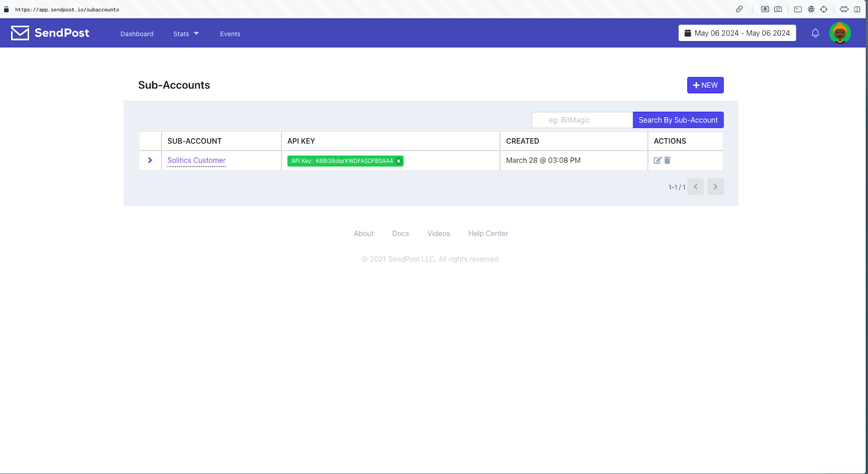Go to previous page of results
The height and width of the screenshot is (474, 868).
695,187
